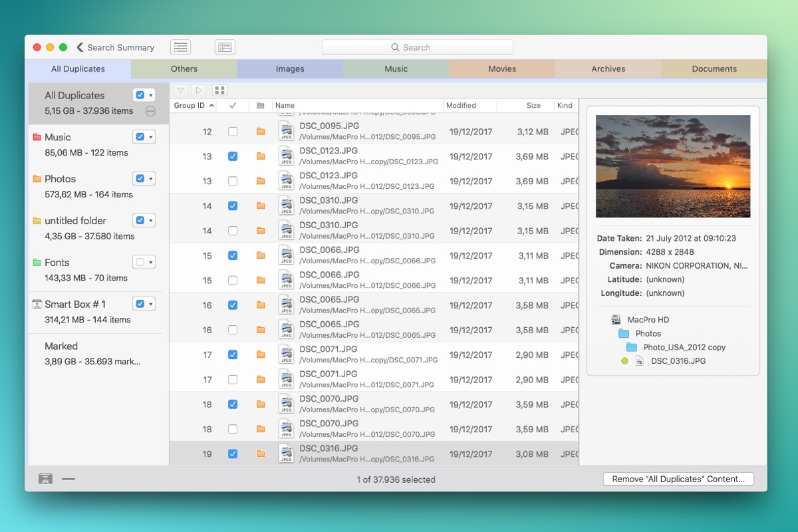Open the dropdown arrow beside Fonts checkbox
This screenshot has width=798, height=532.
pos(151,263)
